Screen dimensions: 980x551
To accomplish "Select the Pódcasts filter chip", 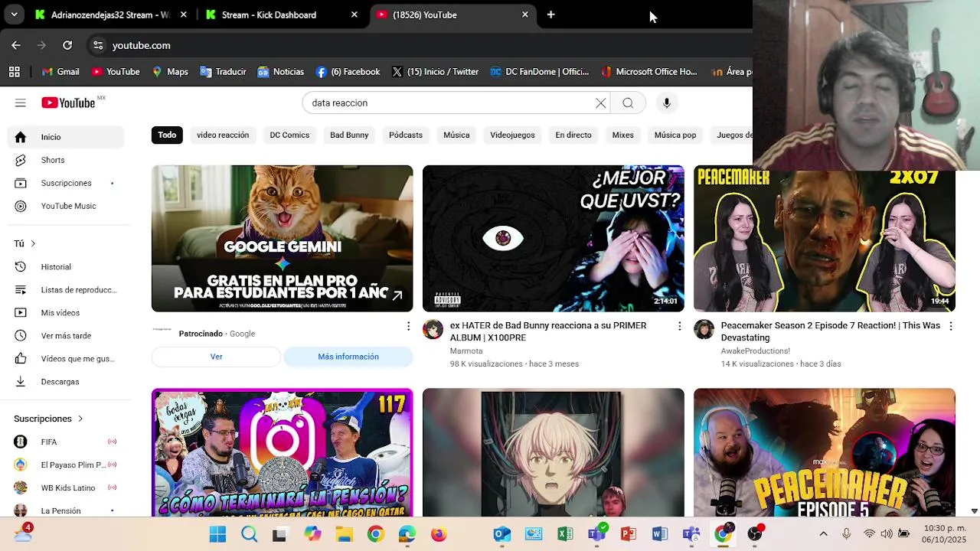I will (406, 135).
